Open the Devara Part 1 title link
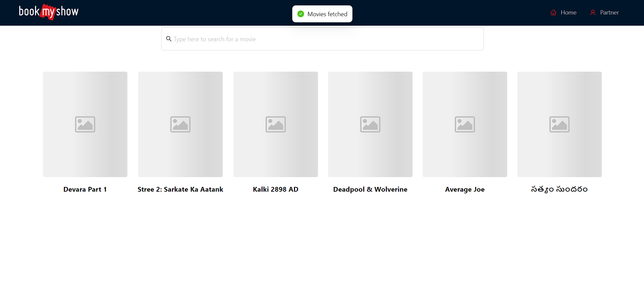 coord(85,189)
